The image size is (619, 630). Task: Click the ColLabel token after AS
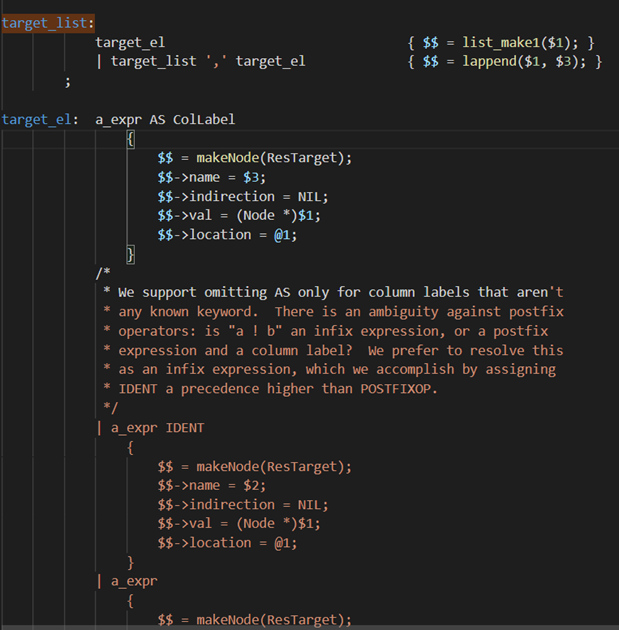coord(204,119)
